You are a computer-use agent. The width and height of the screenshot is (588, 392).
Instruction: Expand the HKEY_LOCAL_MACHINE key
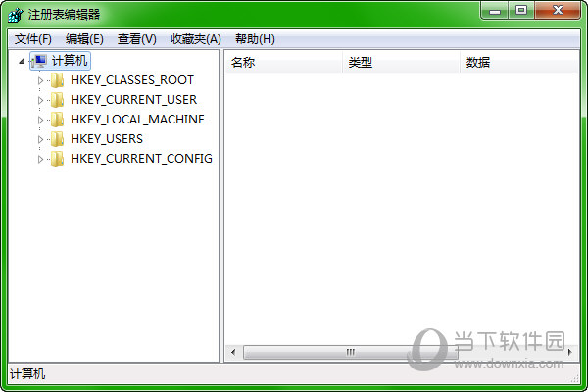[41, 120]
